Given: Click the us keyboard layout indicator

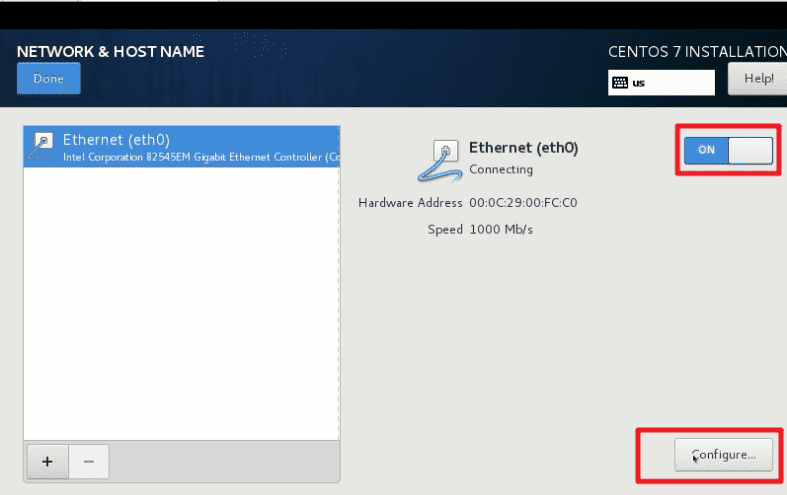Looking at the screenshot, I should tap(661, 83).
